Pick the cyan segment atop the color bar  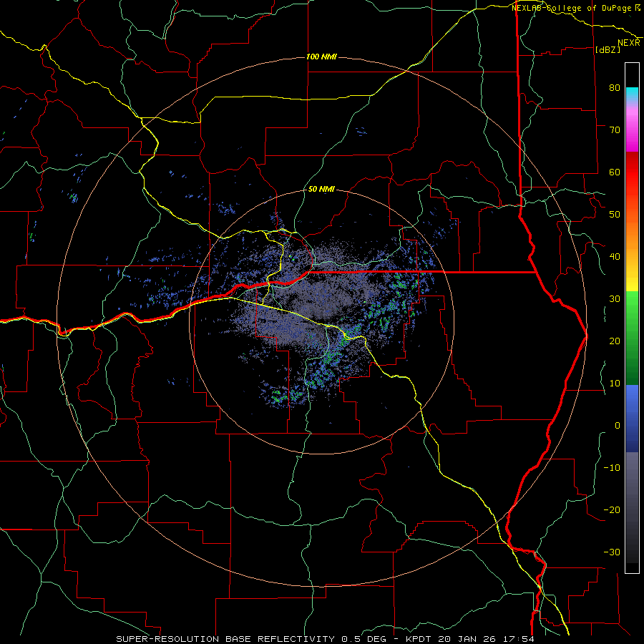click(x=632, y=95)
